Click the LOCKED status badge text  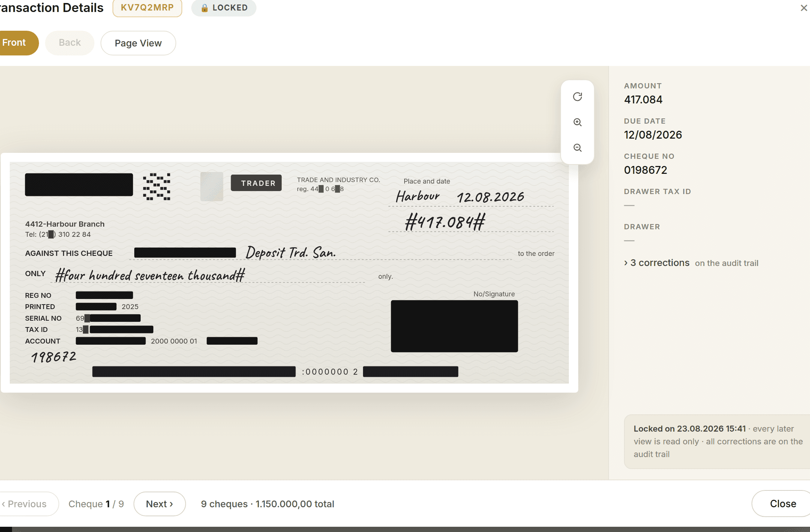pos(230,8)
